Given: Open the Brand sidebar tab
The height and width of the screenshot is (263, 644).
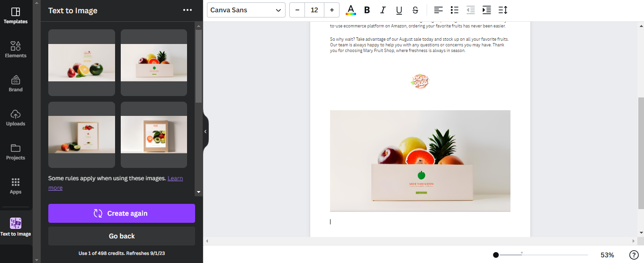Looking at the screenshot, I should pos(16,83).
